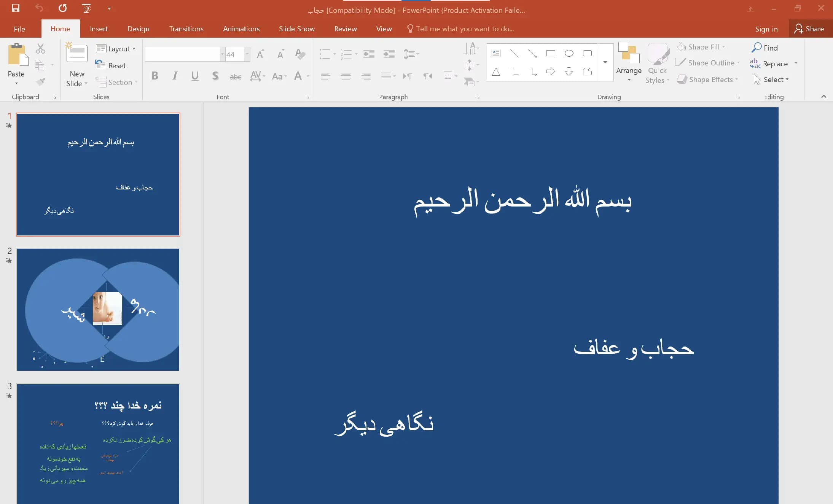Increase list indent level icon
The image size is (833, 504).
point(389,54)
